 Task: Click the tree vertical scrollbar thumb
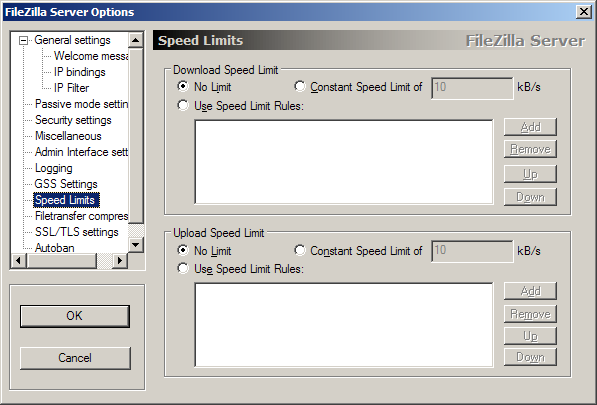point(136,135)
